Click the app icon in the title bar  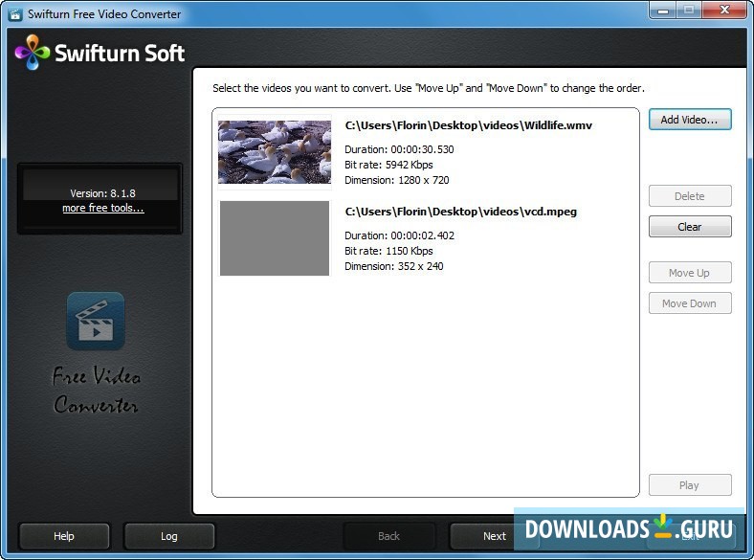pos(15,14)
